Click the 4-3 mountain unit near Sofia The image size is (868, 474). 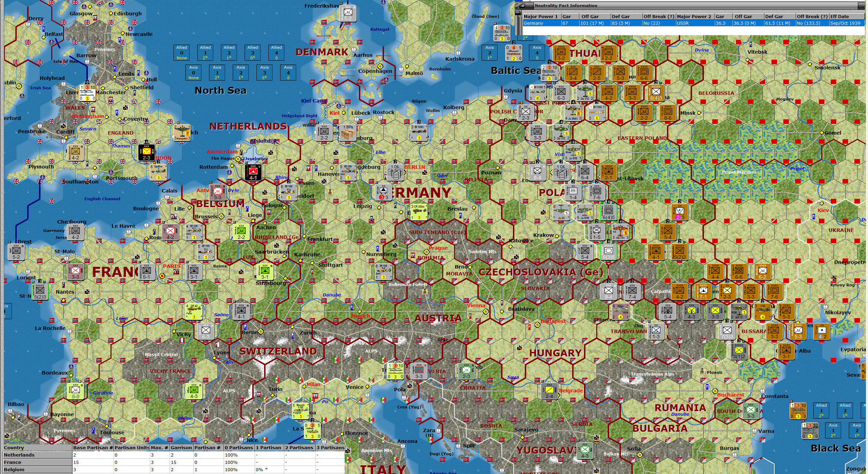[585, 450]
